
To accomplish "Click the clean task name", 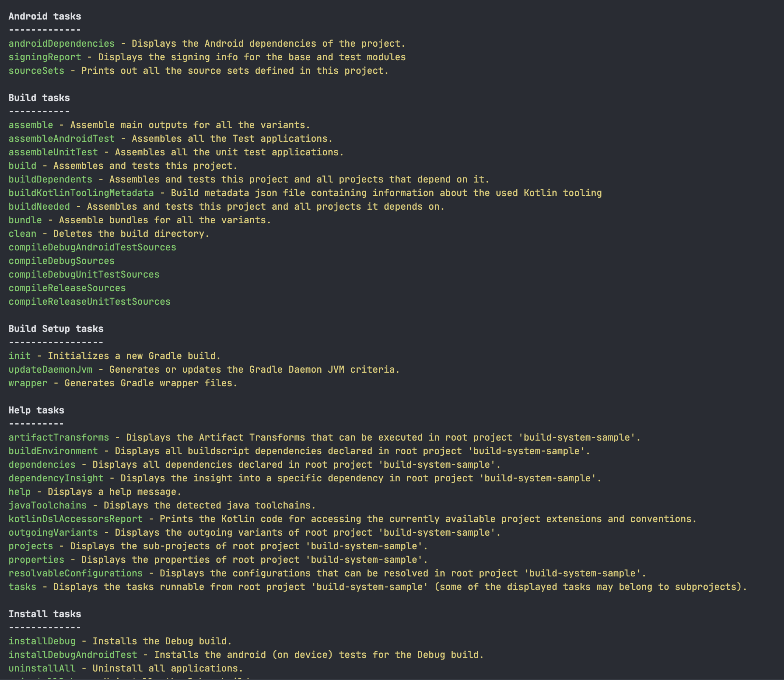I will pos(22,234).
